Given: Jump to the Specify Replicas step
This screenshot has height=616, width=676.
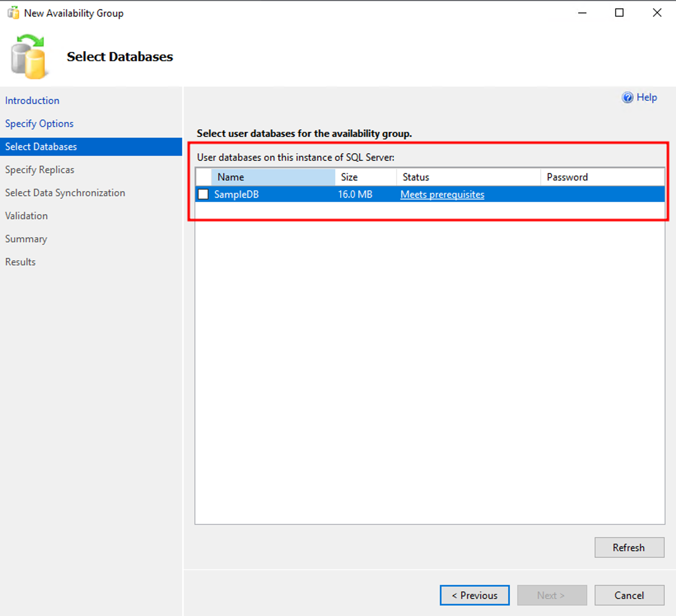Looking at the screenshot, I should (x=40, y=169).
